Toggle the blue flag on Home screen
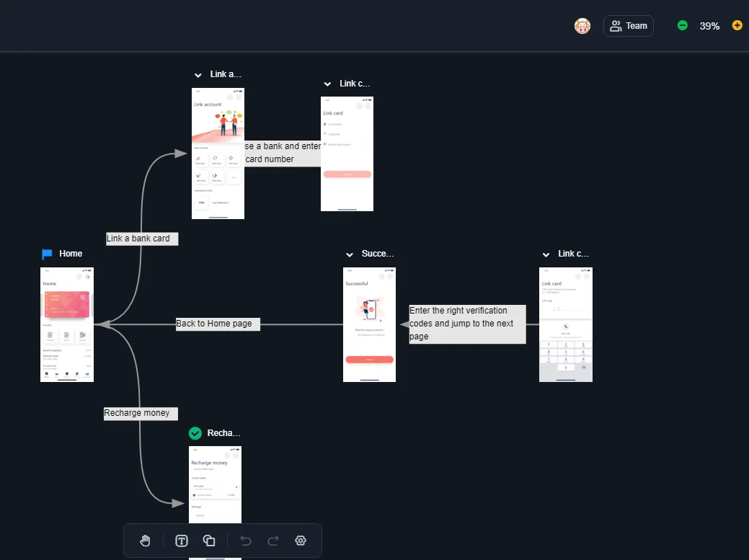The width and height of the screenshot is (749, 560). 47,254
